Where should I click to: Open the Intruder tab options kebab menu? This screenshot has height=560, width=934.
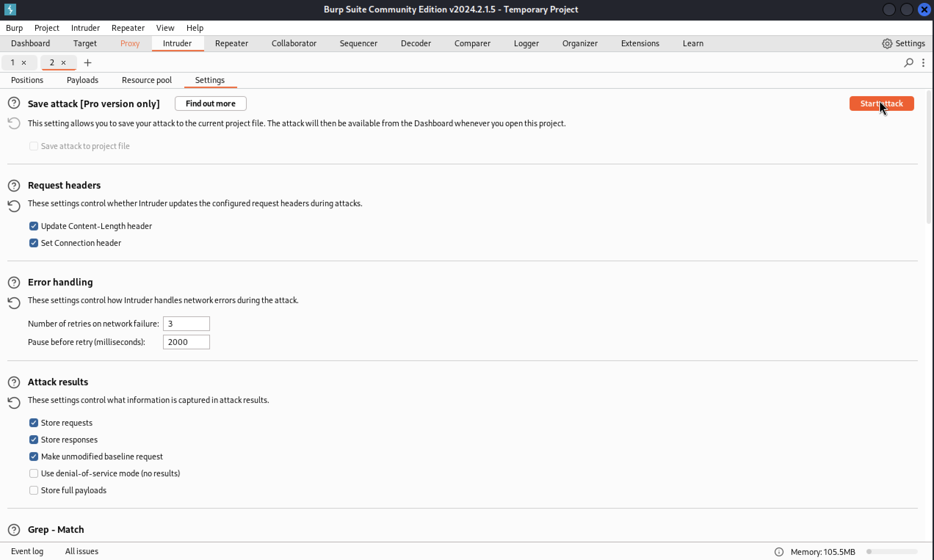point(923,63)
